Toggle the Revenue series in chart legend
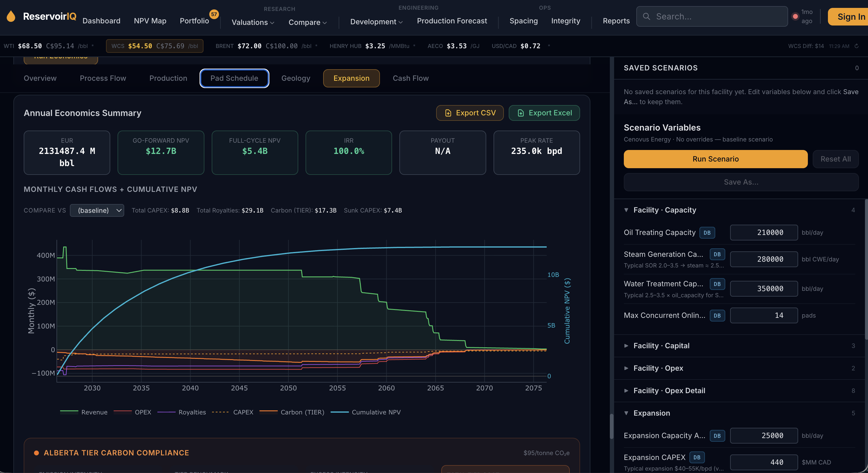The width and height of the screenshot is (868, 473). click(84, 412)
